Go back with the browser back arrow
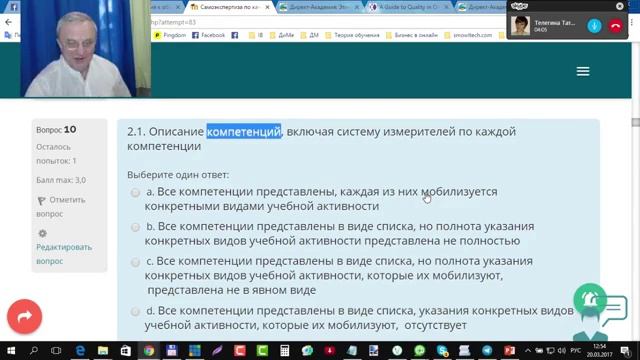Viewport: 640px width, 360px height. click(8, 22)
